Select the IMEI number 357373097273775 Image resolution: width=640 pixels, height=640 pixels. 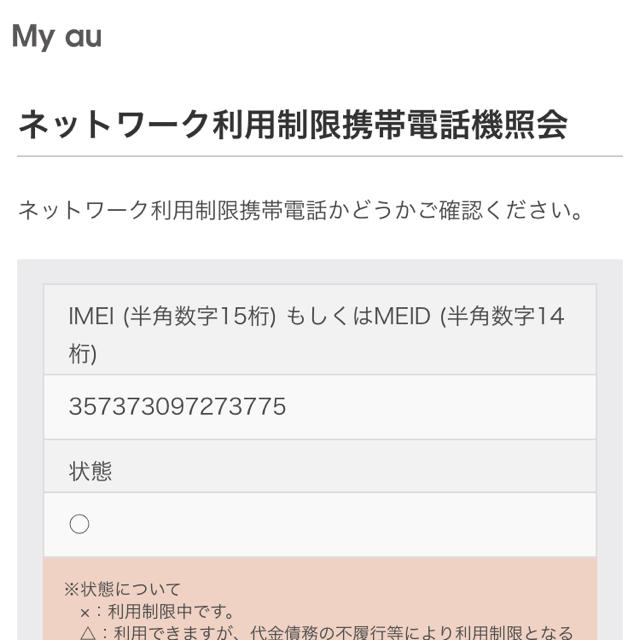(x=178, y=406)
